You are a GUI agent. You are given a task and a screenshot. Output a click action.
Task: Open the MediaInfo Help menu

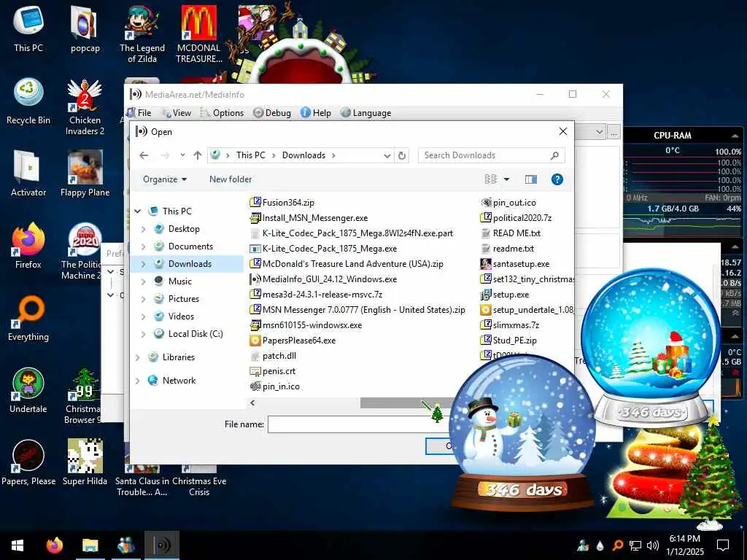point(316,113)
